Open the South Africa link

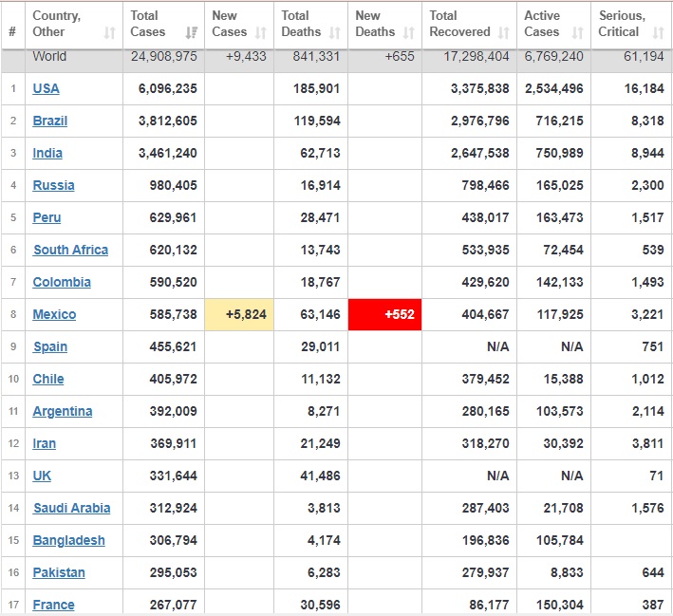[x=70, y=250]
